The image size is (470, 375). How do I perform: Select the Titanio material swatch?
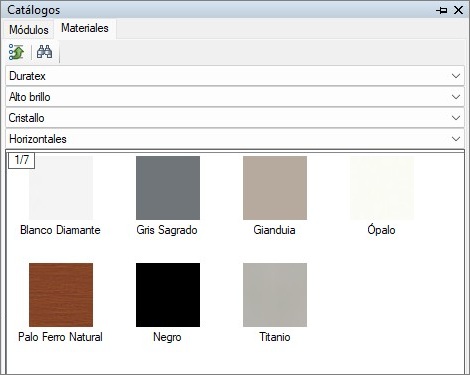[275, 295]
